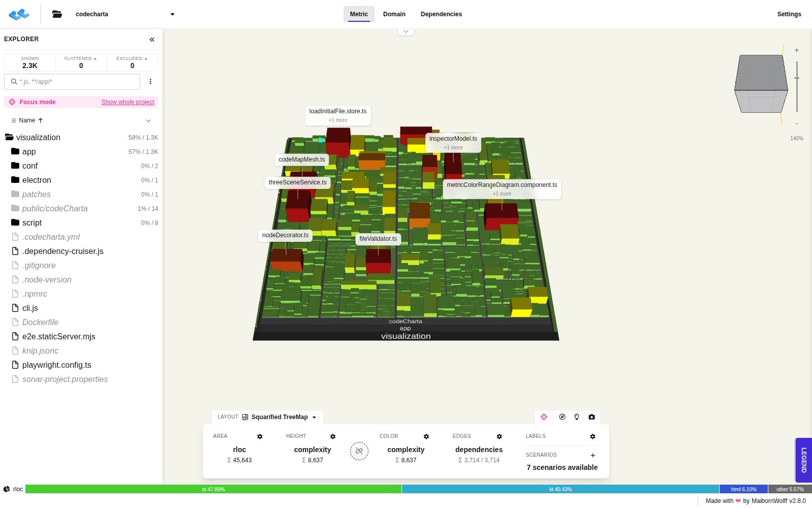Add a scenario with plus icon
This screenshot has width=812, height=508.
point(593,455)
